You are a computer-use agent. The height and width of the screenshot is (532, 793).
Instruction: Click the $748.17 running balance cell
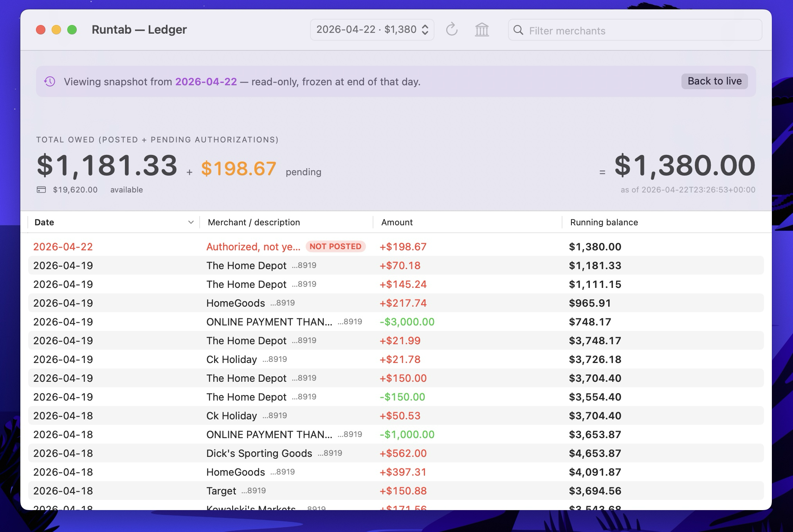click(x=590, y=322)
